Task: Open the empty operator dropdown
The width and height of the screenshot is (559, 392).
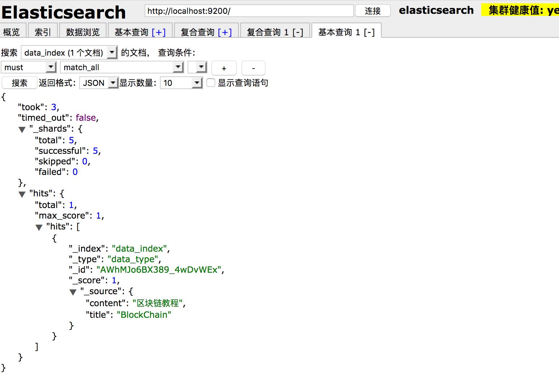Action: [197, 67]
